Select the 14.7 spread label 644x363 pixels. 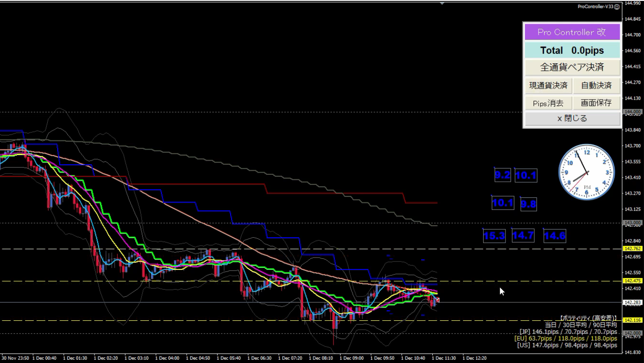523,236
